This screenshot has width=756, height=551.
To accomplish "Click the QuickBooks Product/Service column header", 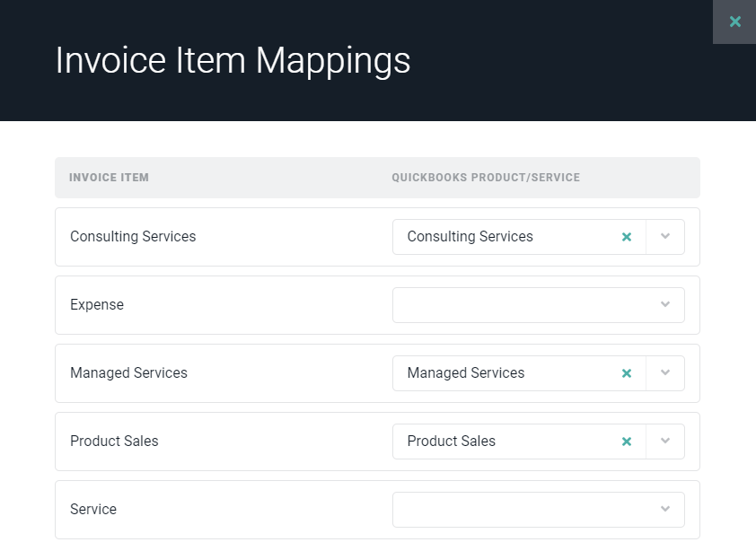I will point(486,178).
